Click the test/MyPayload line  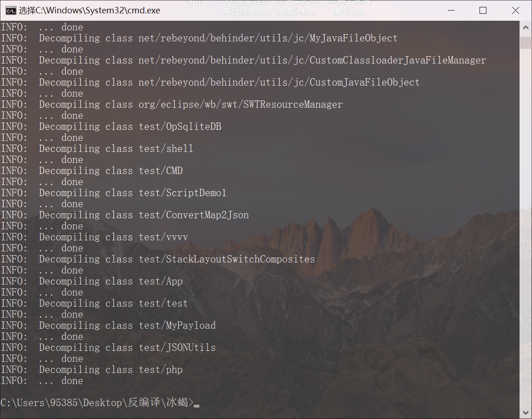click(108, 325)
